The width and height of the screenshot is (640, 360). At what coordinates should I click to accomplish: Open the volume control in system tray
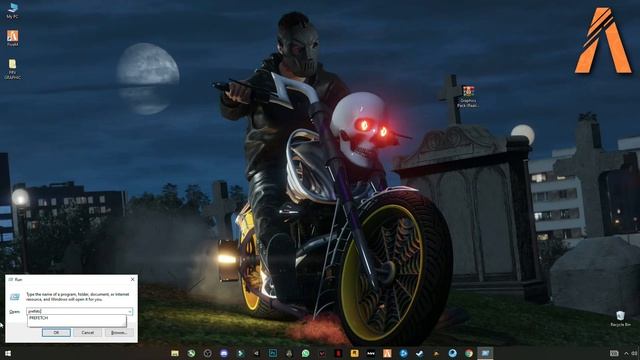click(x=635, y=353)
